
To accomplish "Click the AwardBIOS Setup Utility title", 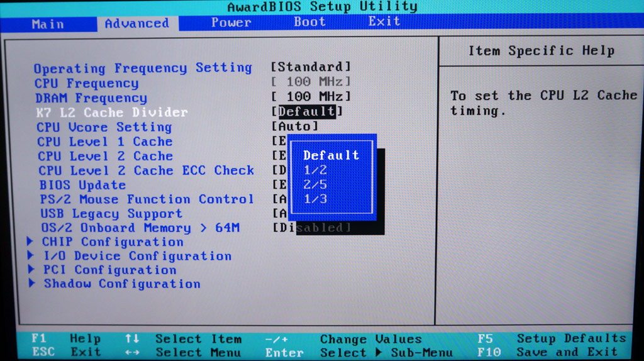I will pos(323,6).
